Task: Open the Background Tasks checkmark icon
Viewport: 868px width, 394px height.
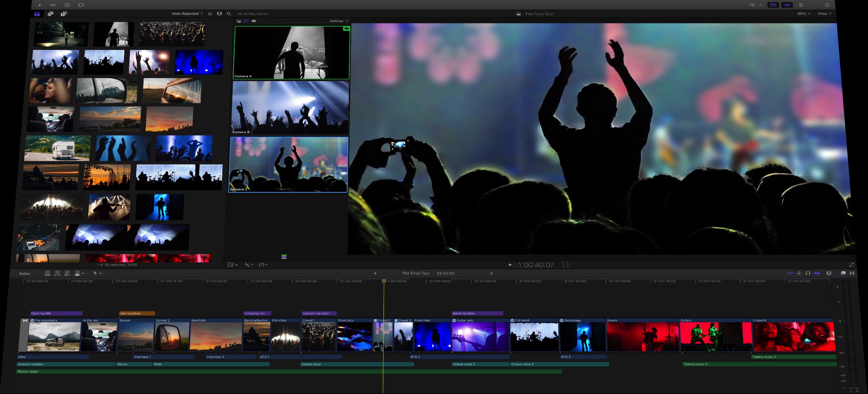Action: (x=67, y=5)
